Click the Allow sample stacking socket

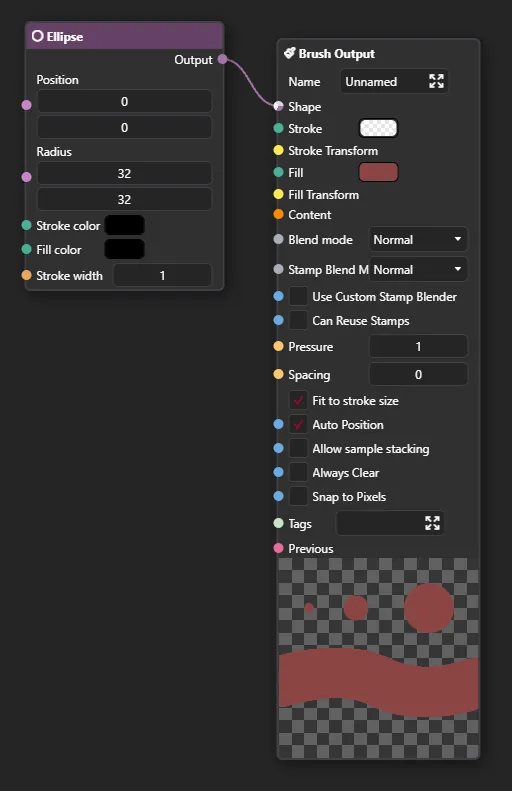278,448
